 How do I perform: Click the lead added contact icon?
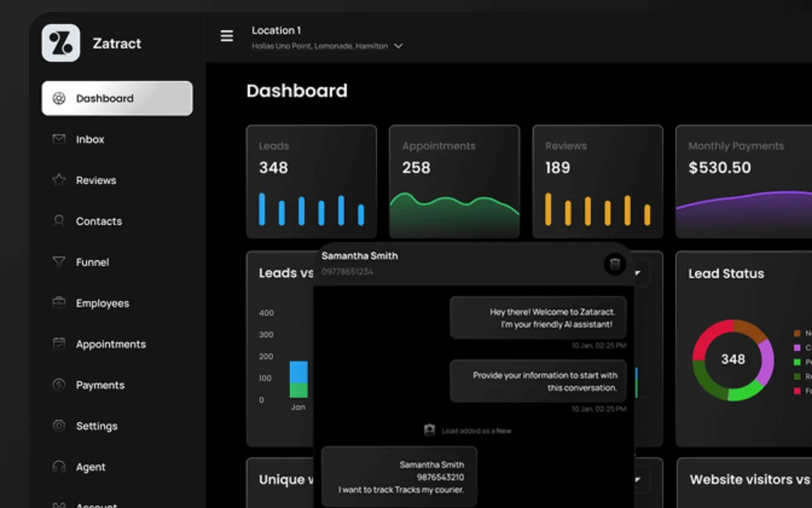430,430
